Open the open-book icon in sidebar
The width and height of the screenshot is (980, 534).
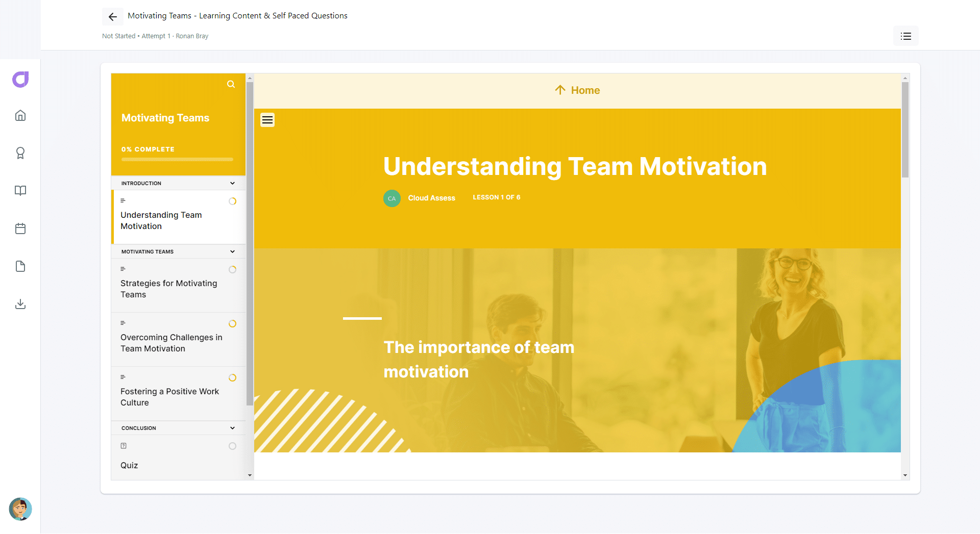click(x=20, y=191)
